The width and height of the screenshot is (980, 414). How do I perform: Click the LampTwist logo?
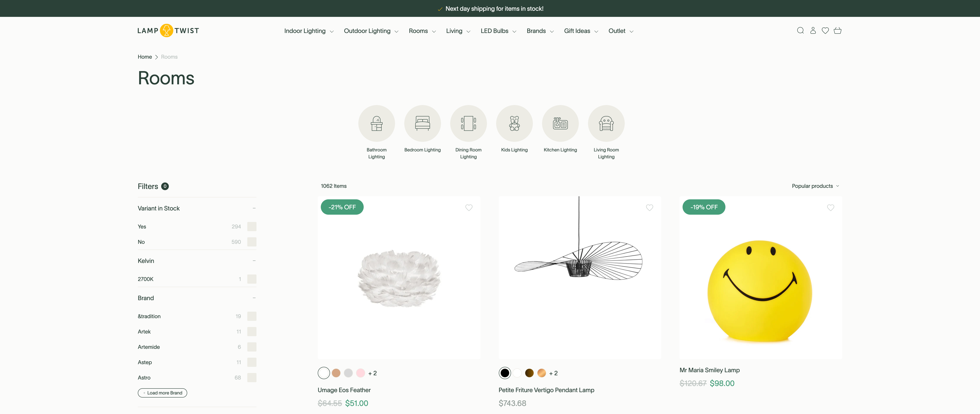pos(168,30)
